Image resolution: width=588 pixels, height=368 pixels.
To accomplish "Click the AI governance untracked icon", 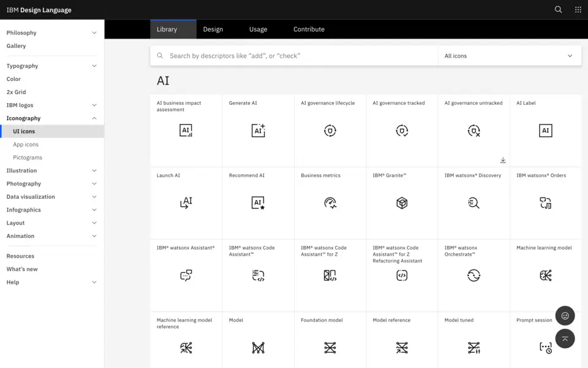I will [x=473, y=130].
